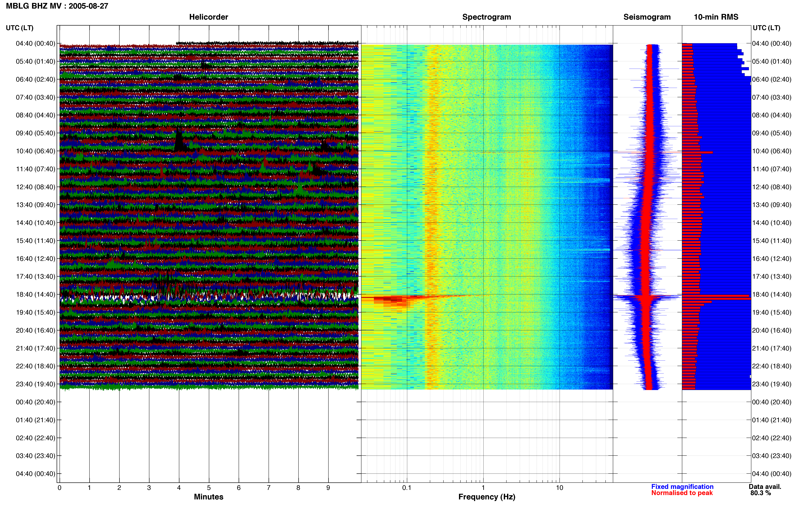Click left axis label 10:40 (06:40)
Image resolution: width=812 pixels, height=508 pixels.
[36, 151]
